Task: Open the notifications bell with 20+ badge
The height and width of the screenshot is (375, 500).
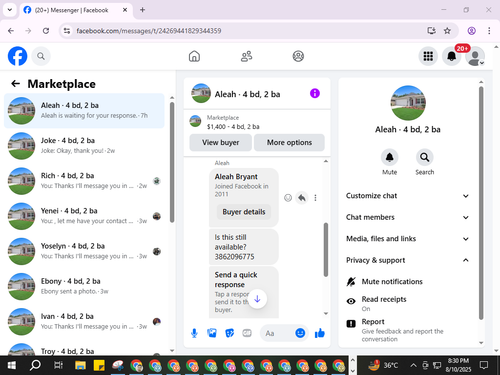Action: tap(452, 56)
